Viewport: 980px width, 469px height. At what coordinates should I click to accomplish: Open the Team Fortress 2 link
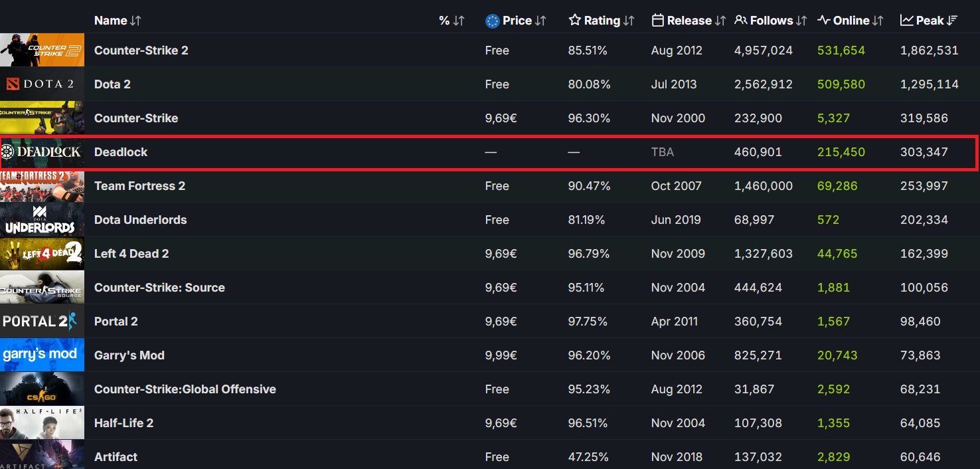point(139,186)
